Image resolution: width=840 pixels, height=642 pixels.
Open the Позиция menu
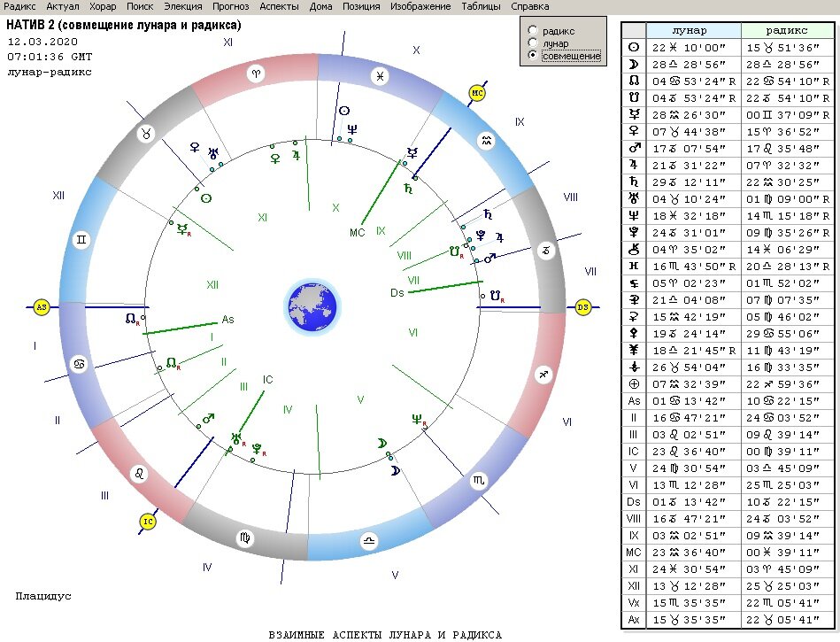(x=361, y=6)
